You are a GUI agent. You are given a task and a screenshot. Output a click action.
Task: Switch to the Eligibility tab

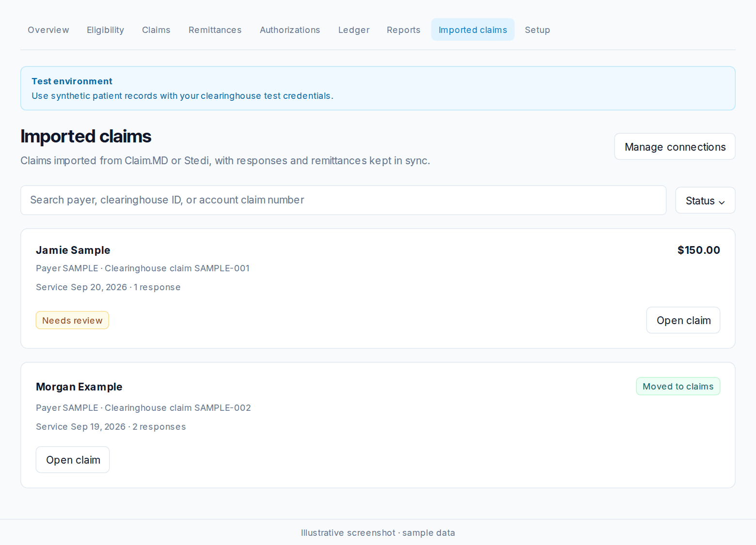(106, 30)
